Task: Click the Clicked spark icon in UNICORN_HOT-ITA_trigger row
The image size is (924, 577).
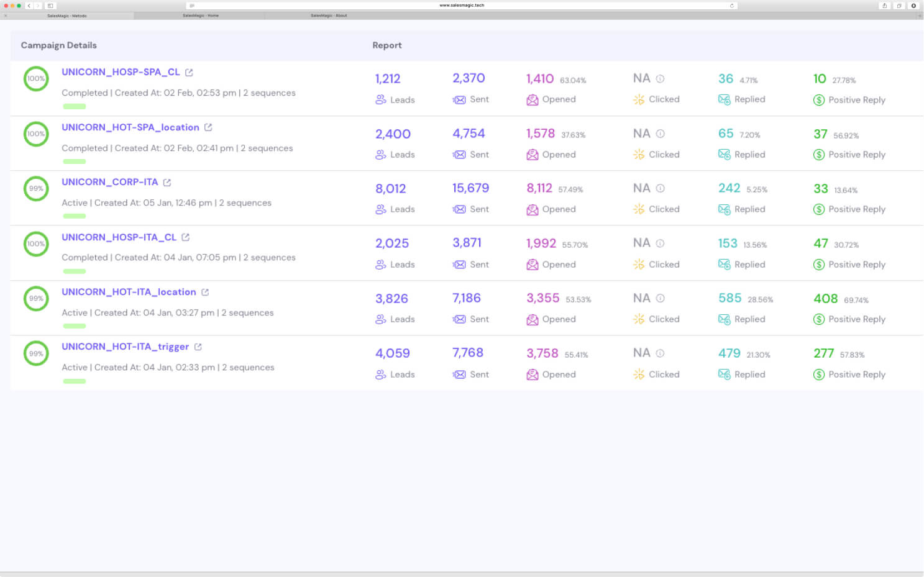Action: coord(639,374)
